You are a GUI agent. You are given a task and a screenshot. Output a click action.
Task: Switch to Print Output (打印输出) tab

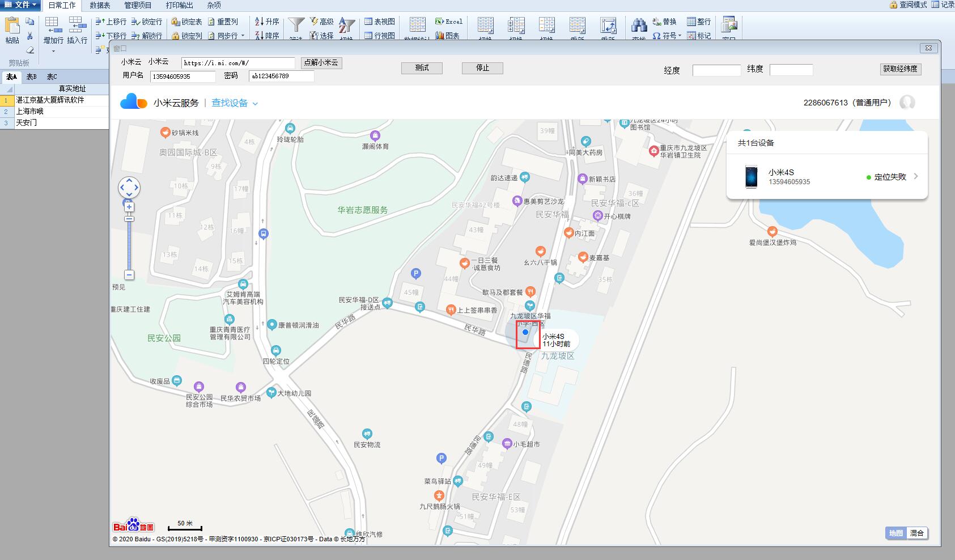click(179, 5)
